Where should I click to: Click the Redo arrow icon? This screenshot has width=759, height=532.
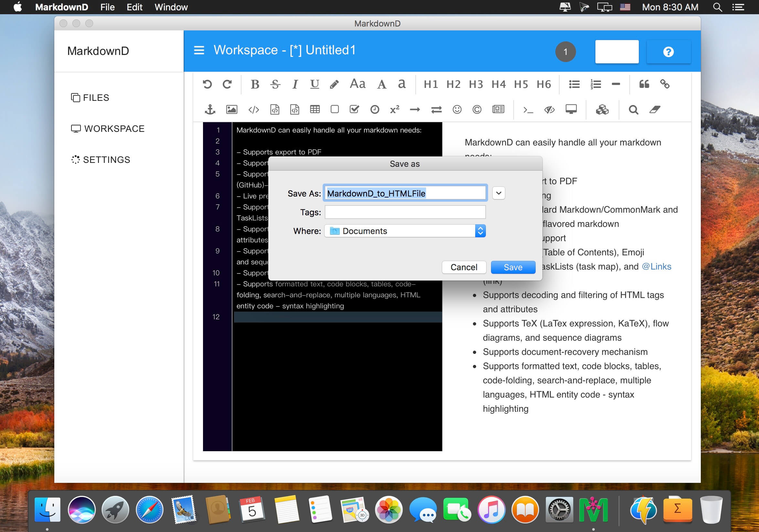pos(227,84)
